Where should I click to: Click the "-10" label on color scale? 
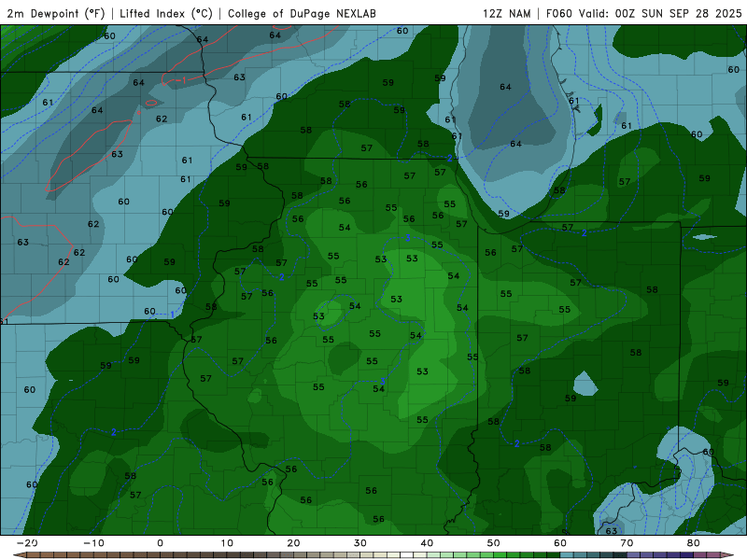(93, 543)
